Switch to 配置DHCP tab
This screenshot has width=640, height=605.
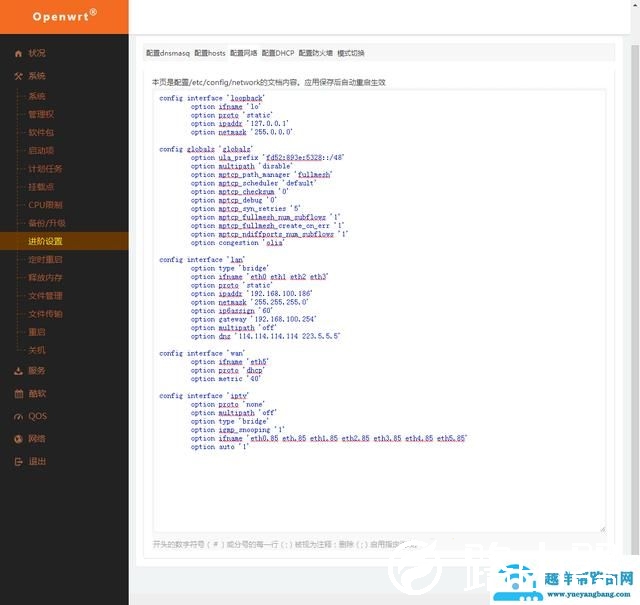point(278,53)
